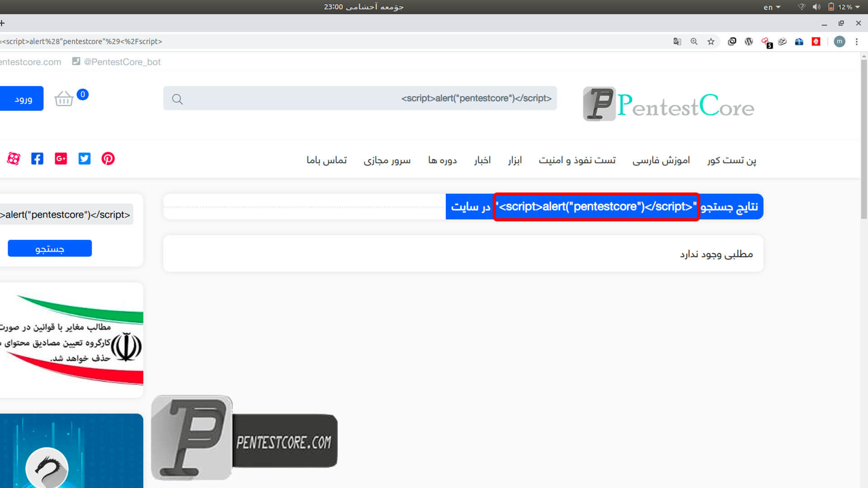Viewport: 868px width, 488px height.
Task: Open the Google Plus social icon
Action: (x=61, y=159)
